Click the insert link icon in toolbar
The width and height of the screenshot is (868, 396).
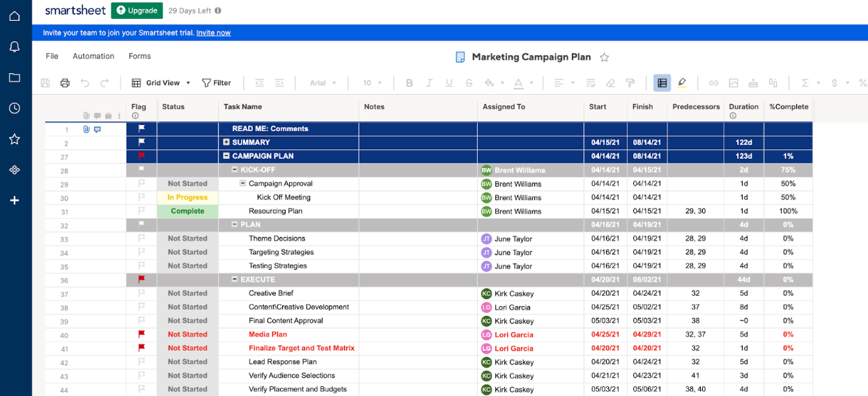click(713, 83)
